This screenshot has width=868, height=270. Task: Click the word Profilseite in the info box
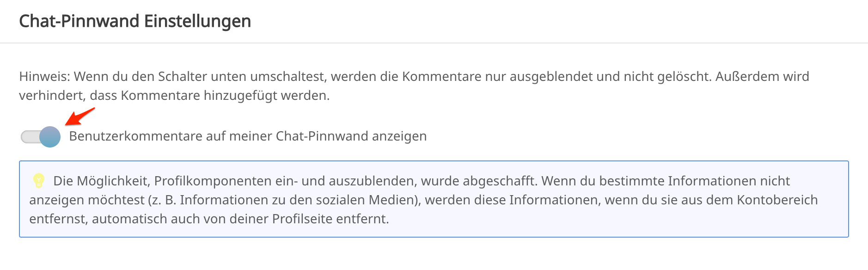click(x=302, y=219)
